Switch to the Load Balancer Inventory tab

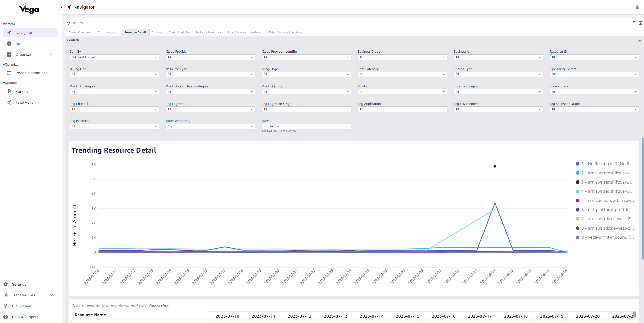(244, 32)
